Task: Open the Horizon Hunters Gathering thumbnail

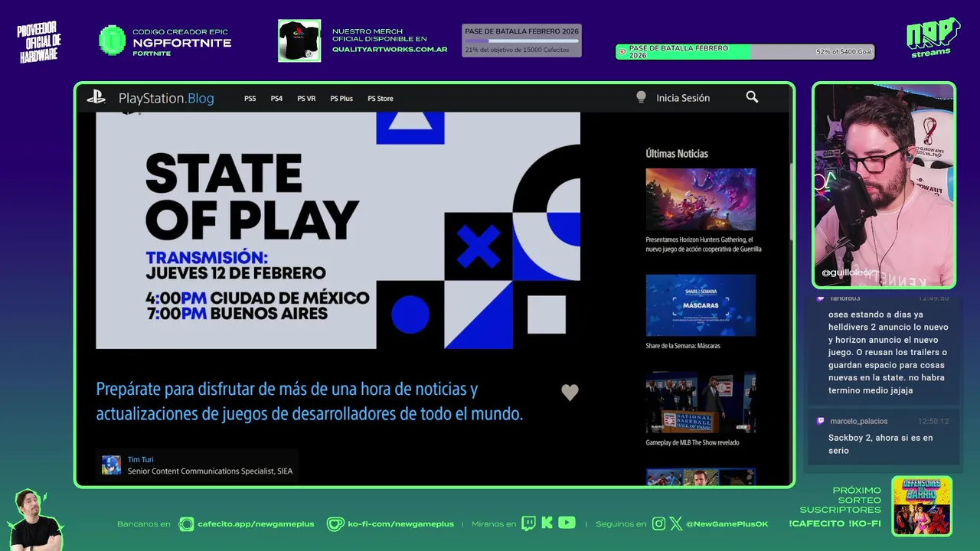Action: point(701,199)
